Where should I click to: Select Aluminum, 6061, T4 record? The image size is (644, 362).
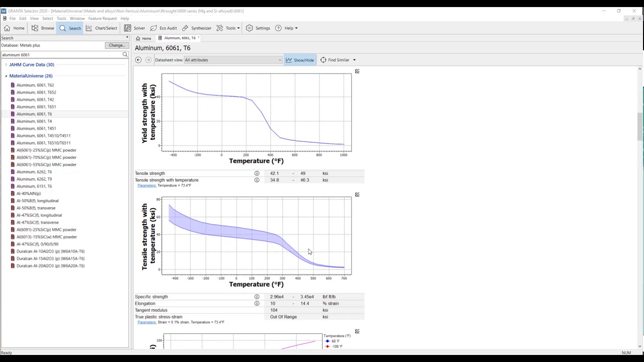point(34,121)
